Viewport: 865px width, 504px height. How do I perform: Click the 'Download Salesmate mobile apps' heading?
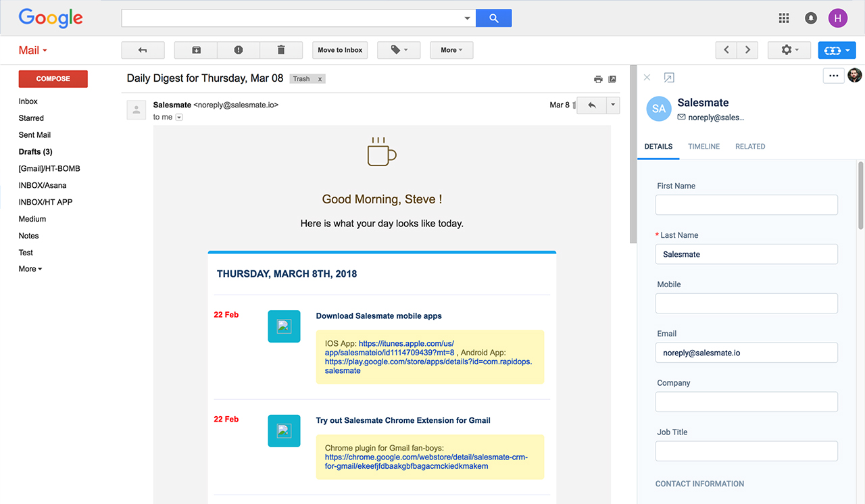(378, 316)
